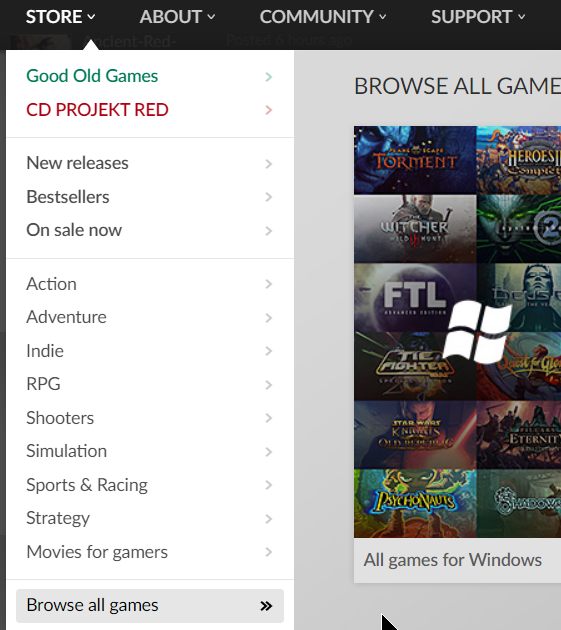The height and width of the screenshot is (630, 561).
Task: Browse Shooters games
Action: pos(150,418)
